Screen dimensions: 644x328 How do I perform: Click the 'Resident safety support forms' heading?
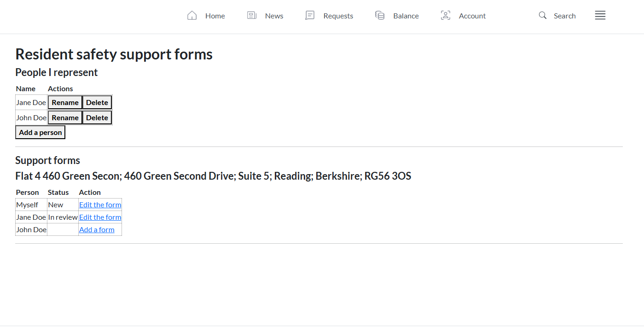pos(114,54)
